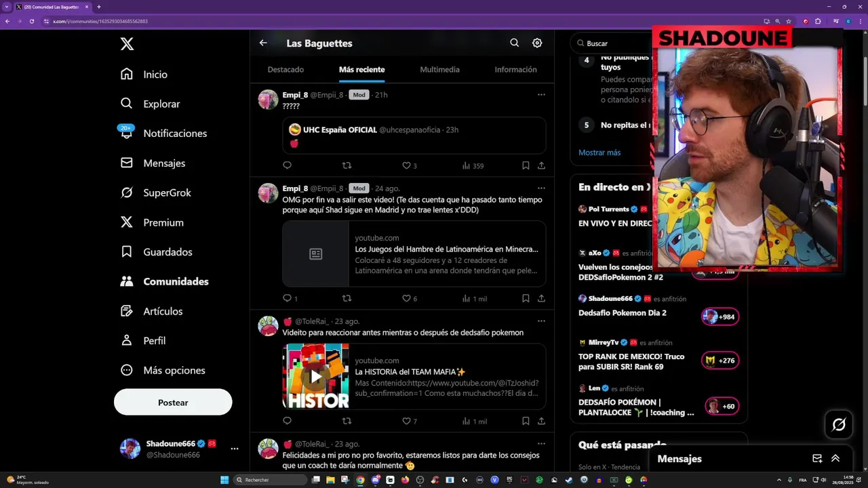868x488 pixels.
Task: Share the Videito para reaccionar post
Action: click(541, 421)
